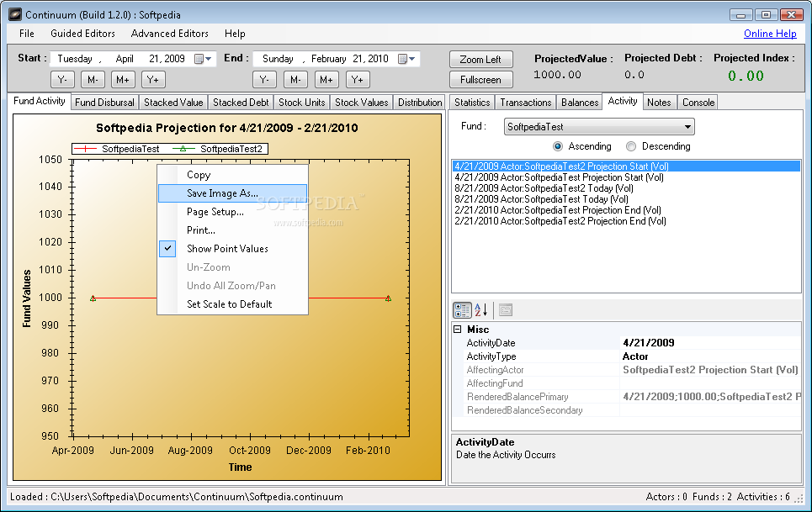Click Start date M+ button
Screen dimensions: 812x512
tap(123, 80)
